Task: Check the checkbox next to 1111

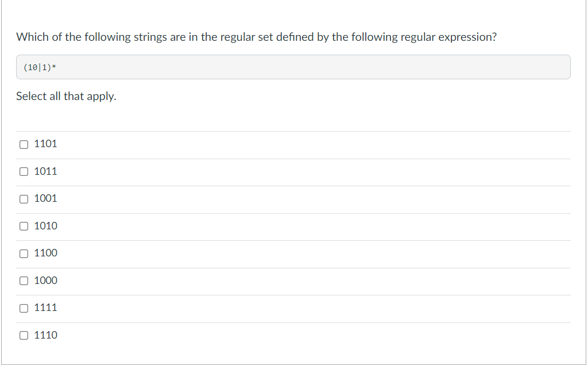Action: [24, 308]
